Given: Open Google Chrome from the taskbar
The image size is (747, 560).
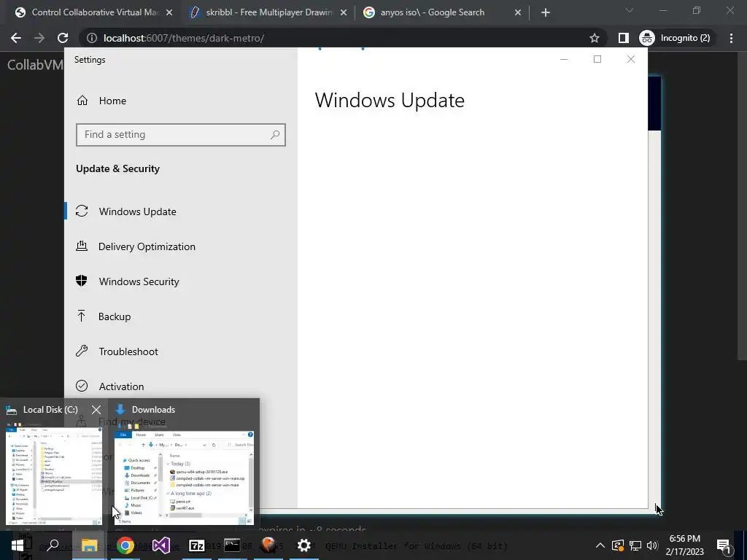Looking at the screenshot, I should (125, 545).
